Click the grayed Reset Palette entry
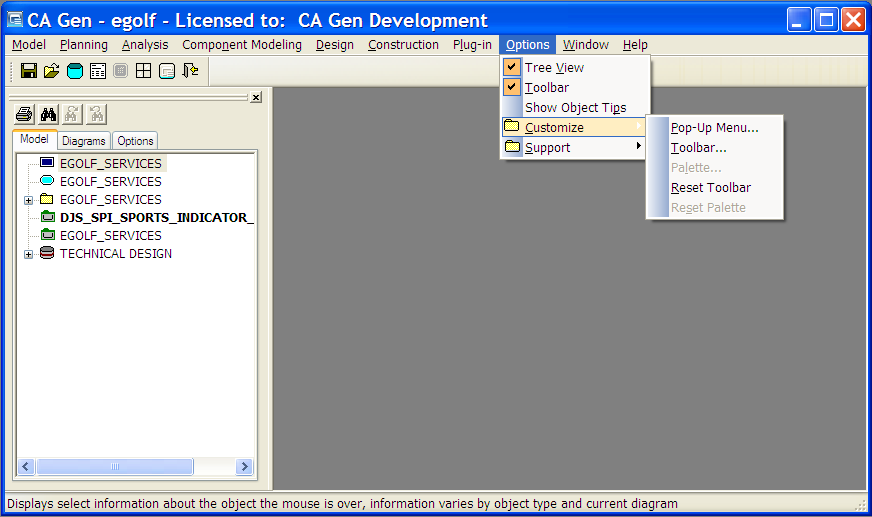The width and height of the screenshot is (872, 517). pos(715,207)
